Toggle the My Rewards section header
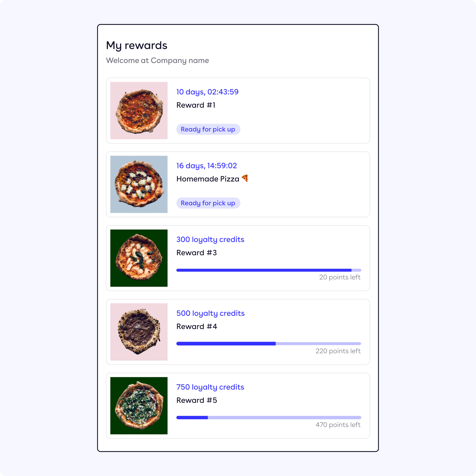The width and height of the screenshot is (476, 476). 136,45
